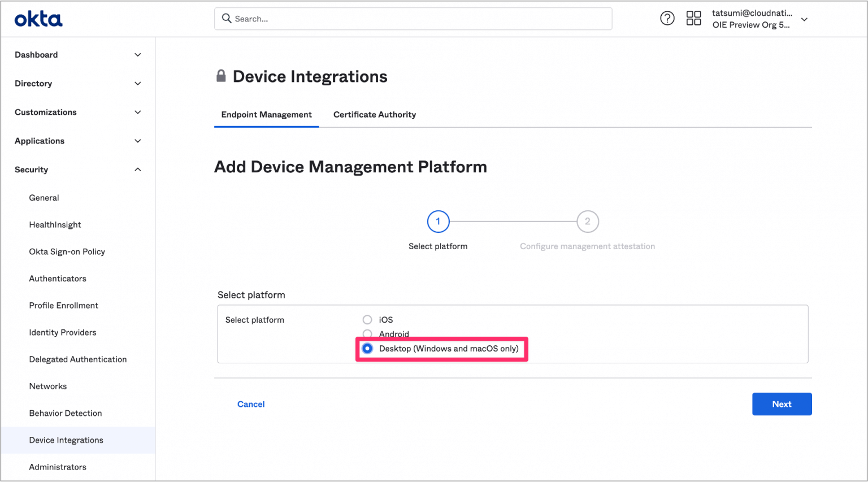This screenshot has width=868, height=482.
Task: Select Device Integrations in the sidebar
Action: (x=66, y=440)
